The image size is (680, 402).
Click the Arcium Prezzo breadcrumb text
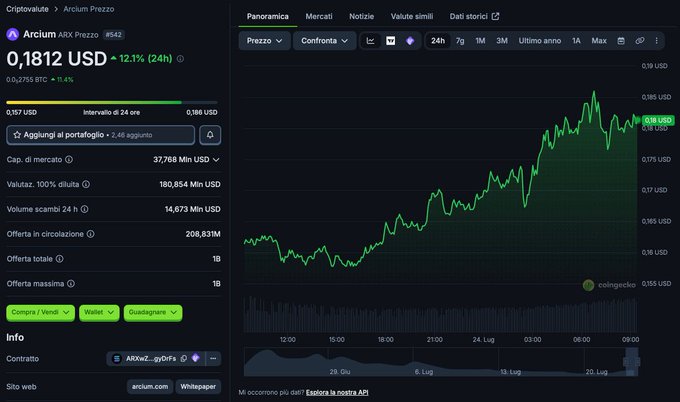click(x=89, y=9)
